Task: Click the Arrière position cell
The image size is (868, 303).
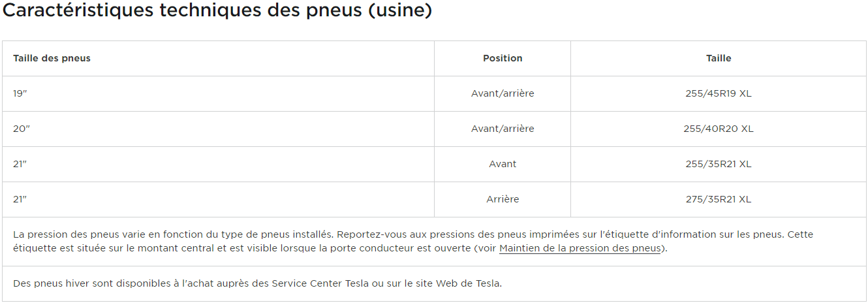Action: pos(503,199)
